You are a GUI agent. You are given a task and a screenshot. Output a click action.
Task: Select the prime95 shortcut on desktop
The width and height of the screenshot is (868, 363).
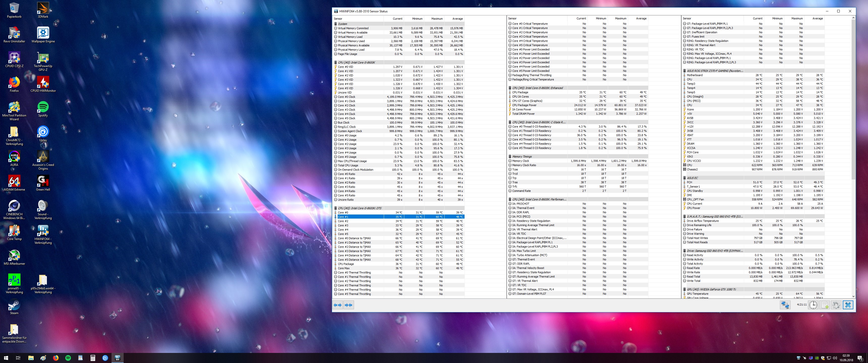(14, 284)
